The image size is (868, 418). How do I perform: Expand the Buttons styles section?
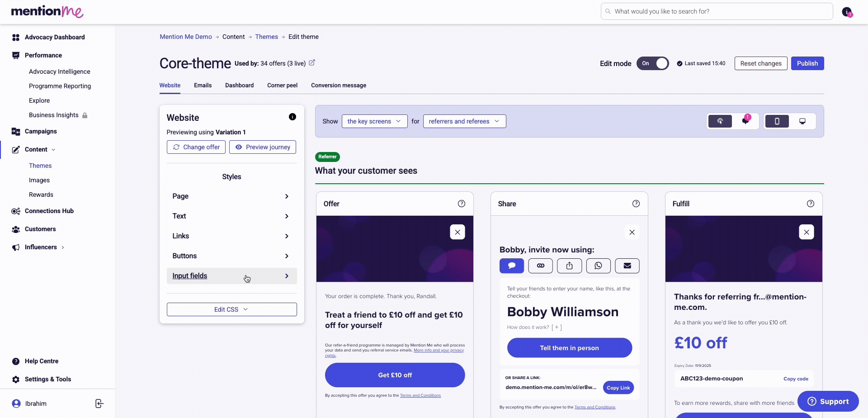click(x=231, y=256)
